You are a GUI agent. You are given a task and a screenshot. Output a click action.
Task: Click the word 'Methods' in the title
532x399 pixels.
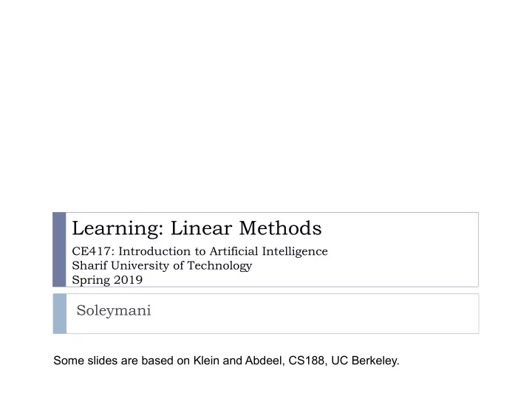[281, 228]
